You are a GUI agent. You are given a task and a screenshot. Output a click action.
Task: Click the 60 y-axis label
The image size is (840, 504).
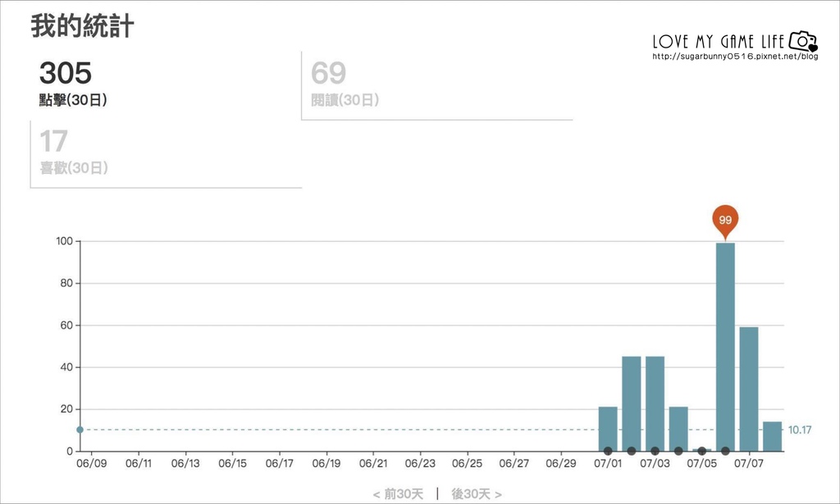tap(66, 325)
